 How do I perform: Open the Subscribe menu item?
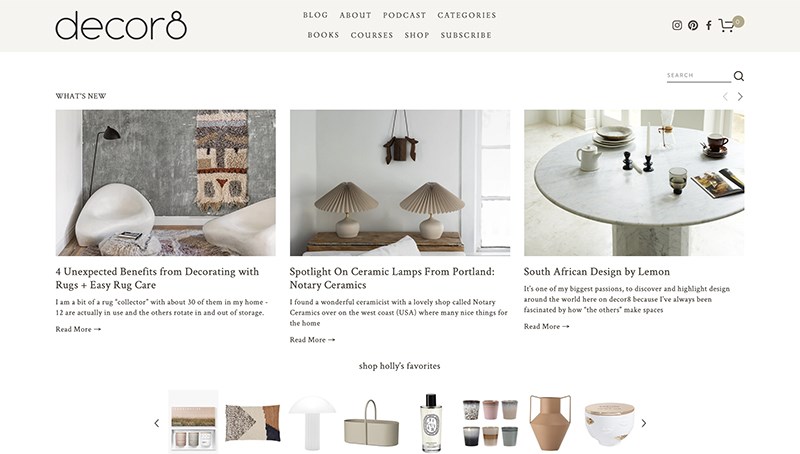(466, 35)
